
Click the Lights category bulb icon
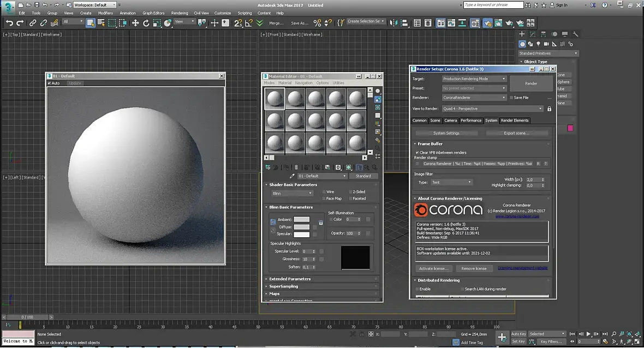(x=539, y=44)
